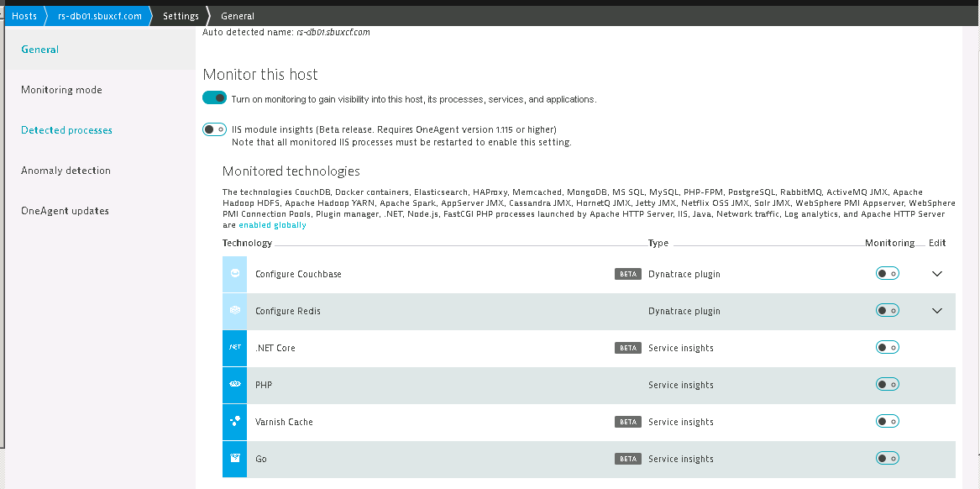Expand the Configure Redis edit chevron
980x489 pixels.
[938, 311]
